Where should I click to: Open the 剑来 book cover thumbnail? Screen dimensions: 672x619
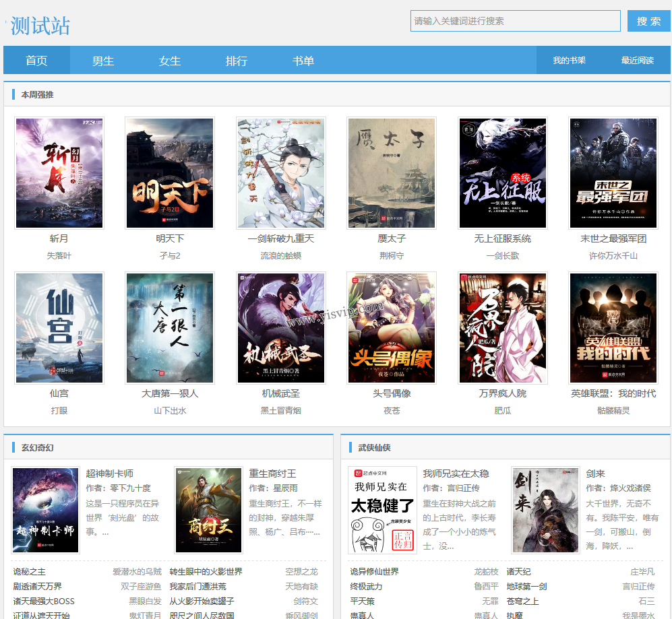(x=545, y=510)
